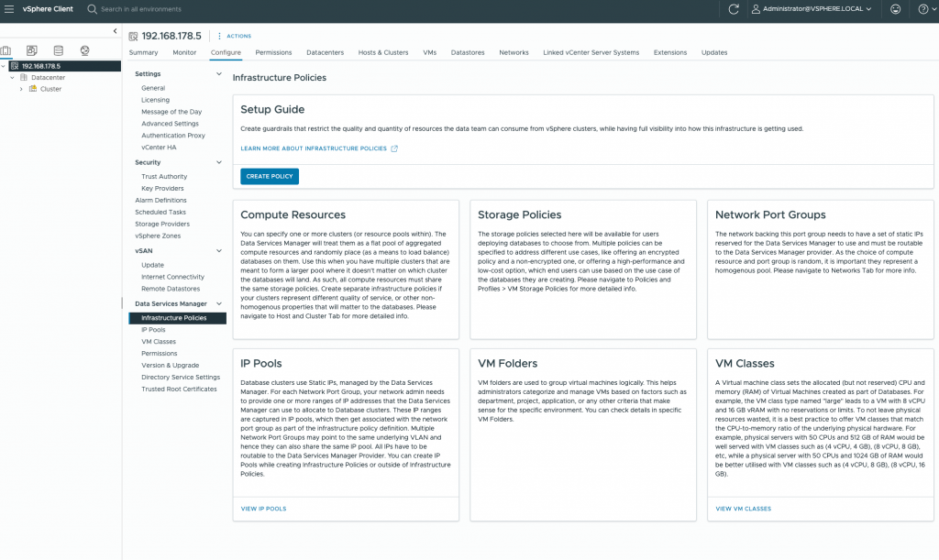The height and width of the screenshot is (560, 939).
Task: Open vCenter HA settings
Action: tap(159, 148)
